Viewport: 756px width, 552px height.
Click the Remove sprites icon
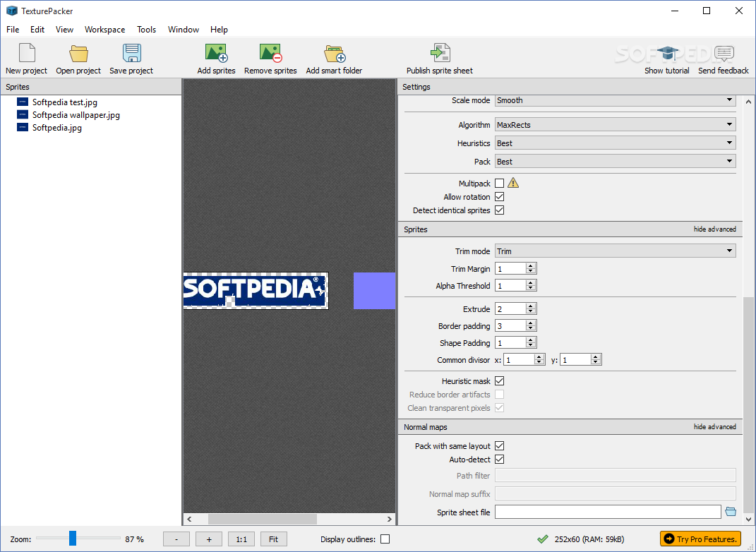[x=270, y=53]
